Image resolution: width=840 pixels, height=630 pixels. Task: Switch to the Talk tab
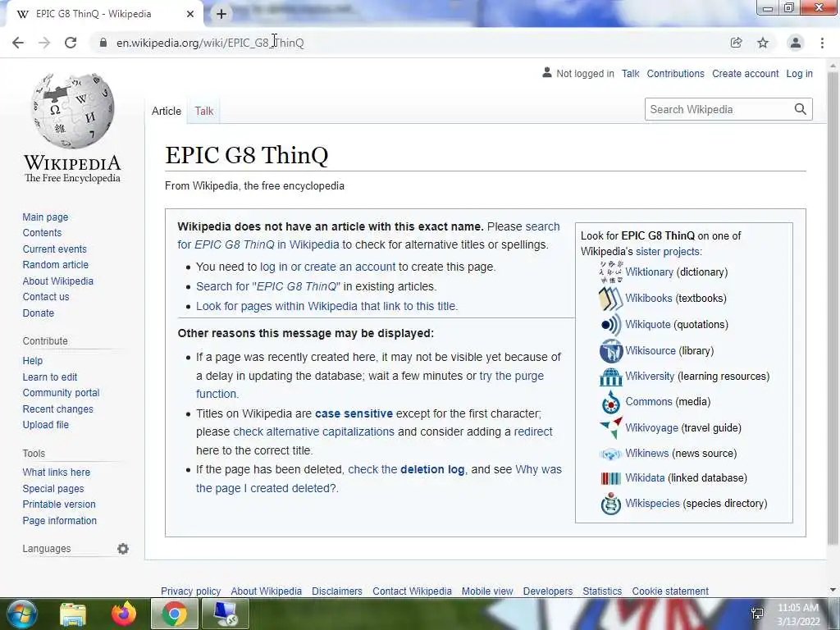203,111
